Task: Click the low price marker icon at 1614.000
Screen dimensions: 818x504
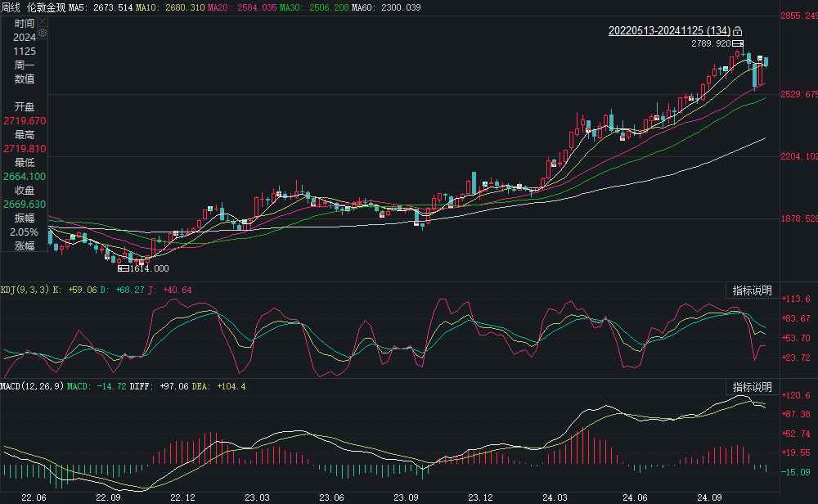Action: 124,268
